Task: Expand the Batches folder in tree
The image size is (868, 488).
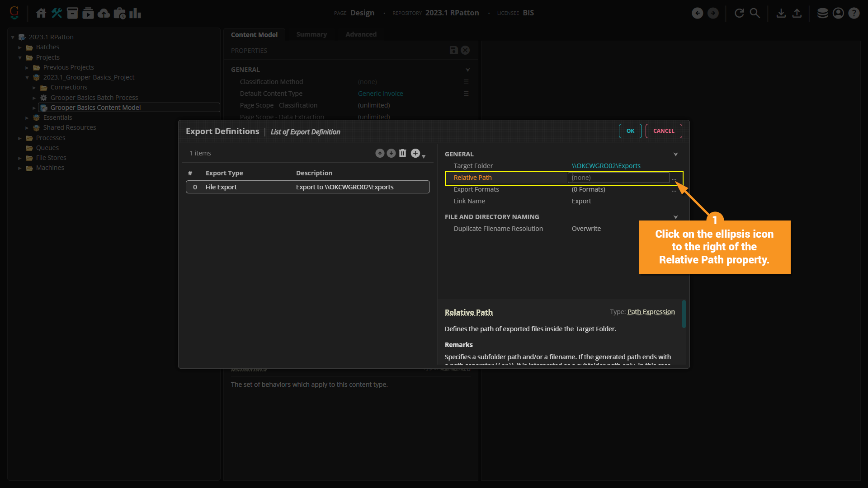Action: coord(20,47)
